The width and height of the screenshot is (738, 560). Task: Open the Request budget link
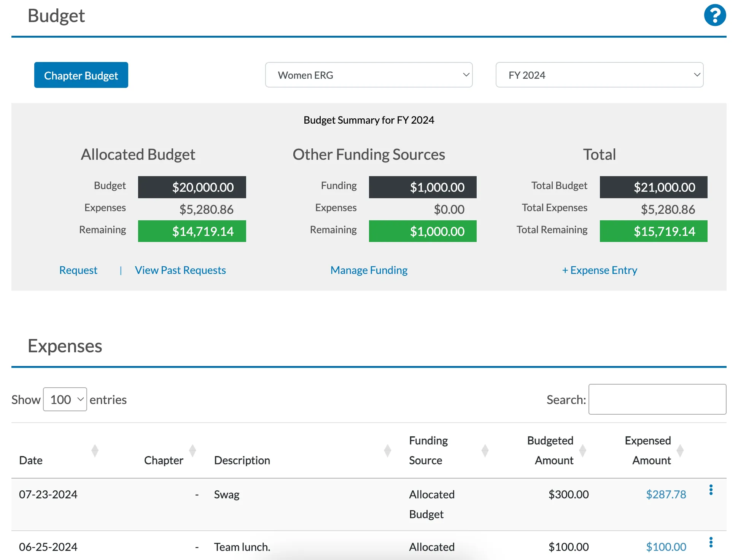[78, 270]
